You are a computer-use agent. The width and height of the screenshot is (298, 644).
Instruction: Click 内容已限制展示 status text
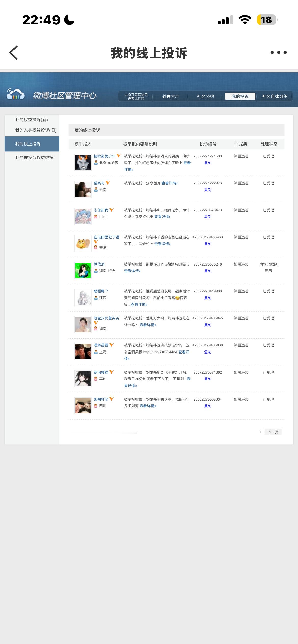[x=268, y=268]
